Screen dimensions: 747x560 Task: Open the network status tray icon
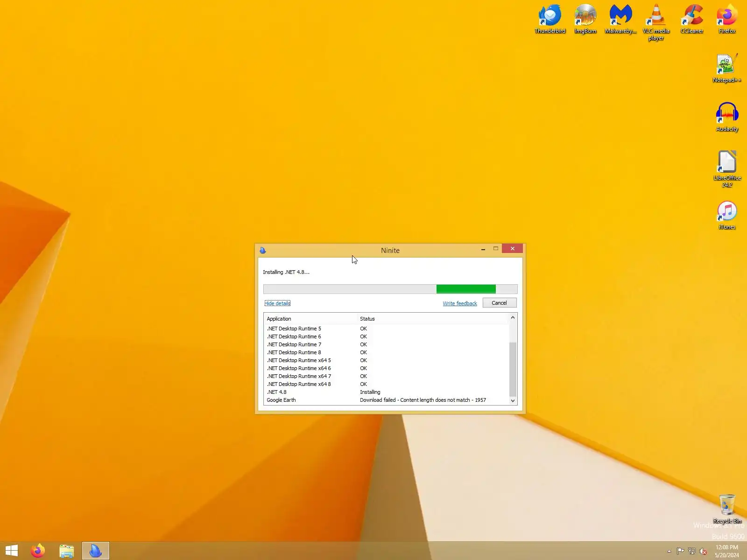pos(692,551)
